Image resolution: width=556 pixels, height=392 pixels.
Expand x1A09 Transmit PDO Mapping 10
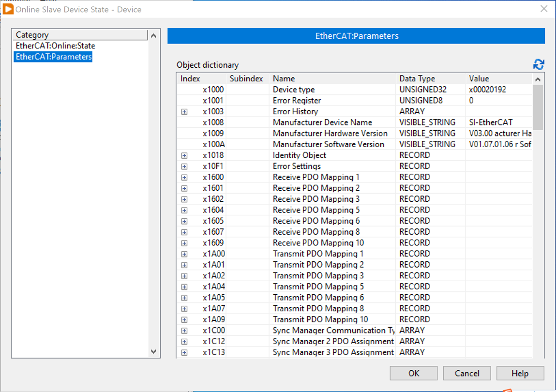(184, 320)
